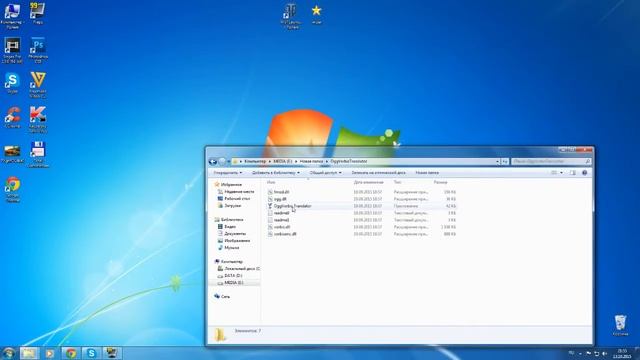Show hidden tray icons with the arrow
This screenshot has width=640, height=360.
click(580, 353)
